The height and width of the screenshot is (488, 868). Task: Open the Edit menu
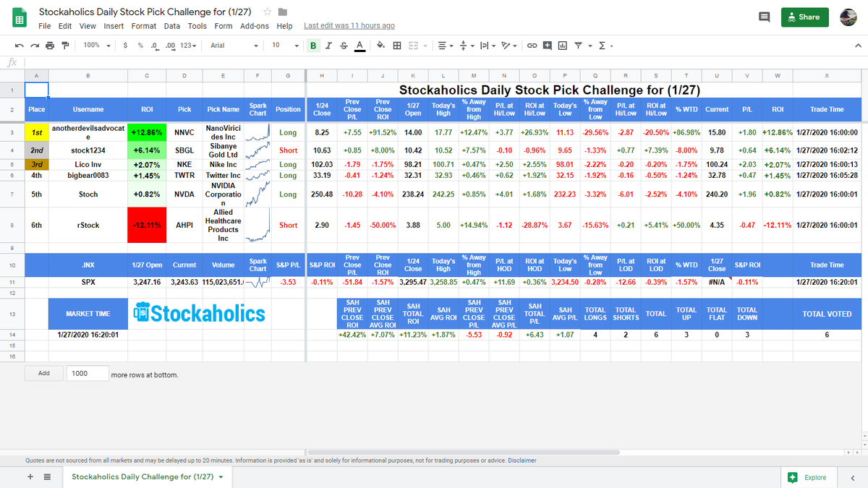click(65, 26)
